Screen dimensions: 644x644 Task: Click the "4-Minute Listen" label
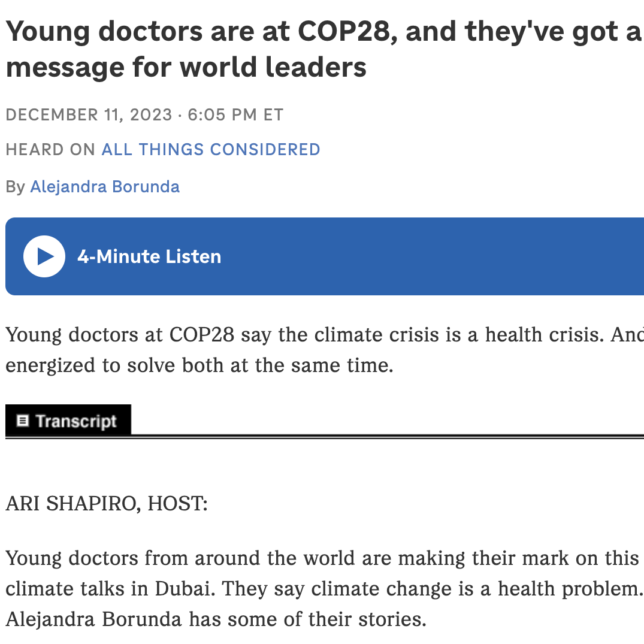click(x=149, y=256)
